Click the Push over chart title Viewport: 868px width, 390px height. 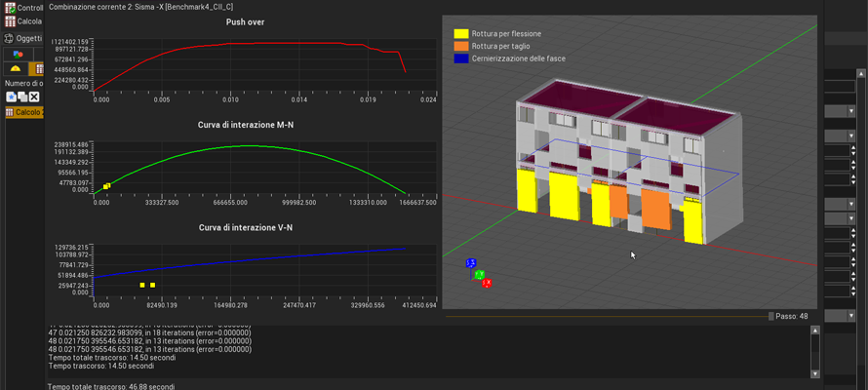pos(245,22)
